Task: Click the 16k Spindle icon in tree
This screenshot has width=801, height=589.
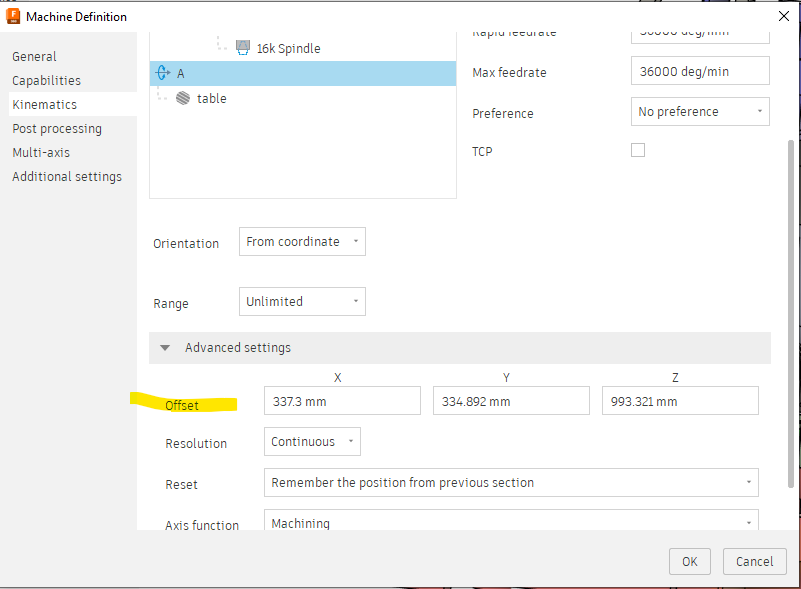Action: coord(243,48)
